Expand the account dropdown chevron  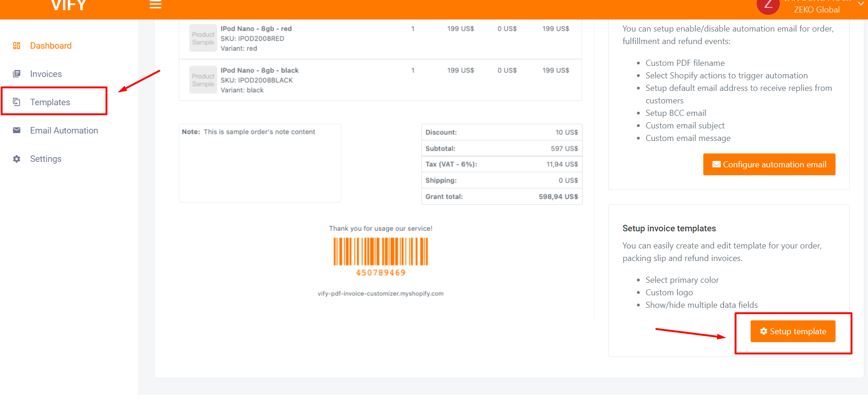pyautogui.click(x=861, y=4)
